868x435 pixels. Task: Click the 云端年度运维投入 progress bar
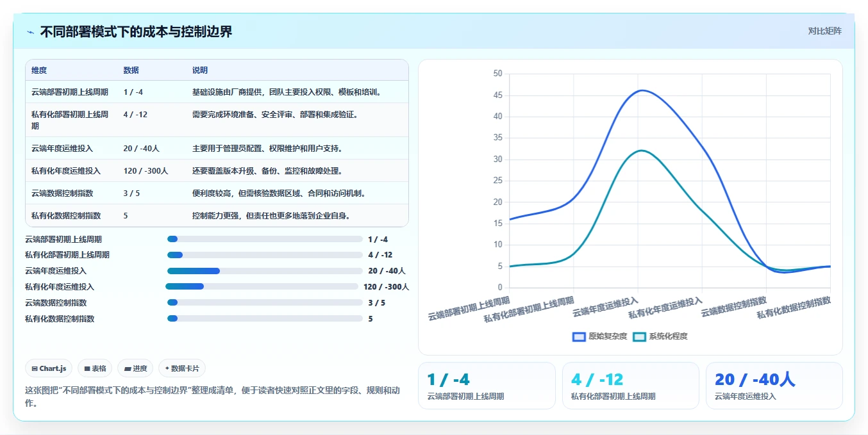pos(265,271)
